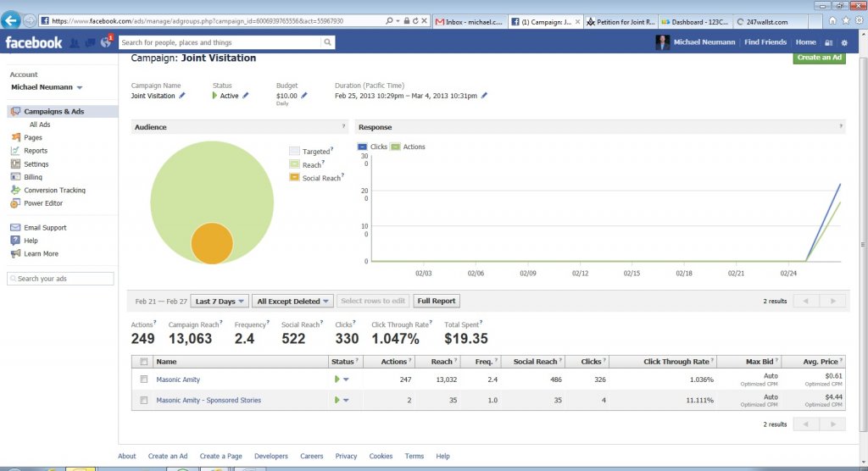The width and height of the screenshot is (868, 471).
Task: Click browser refresh icon in address bar
Action: pos(415,21)
